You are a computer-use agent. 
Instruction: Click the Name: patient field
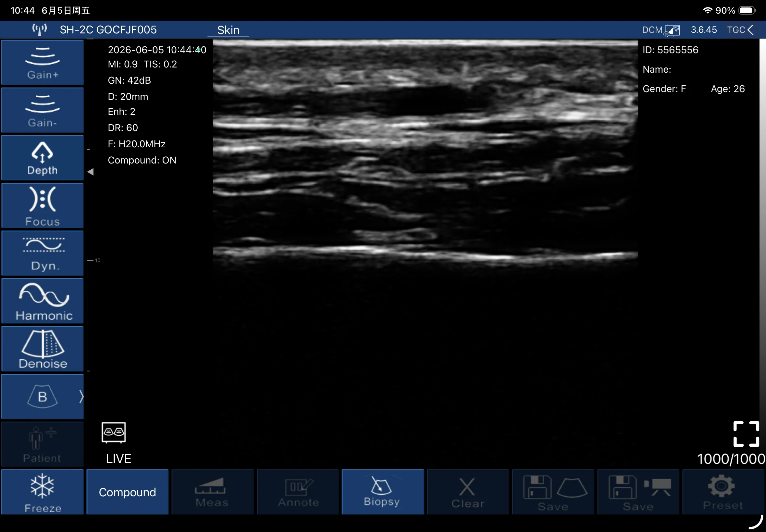point(657,69)
